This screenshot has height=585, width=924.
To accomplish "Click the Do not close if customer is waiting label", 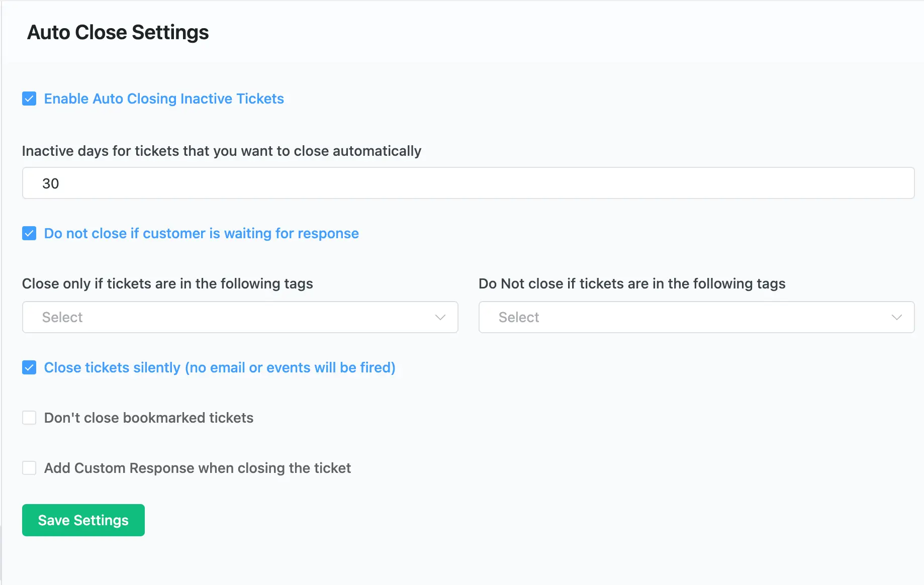I will (201, 233).
